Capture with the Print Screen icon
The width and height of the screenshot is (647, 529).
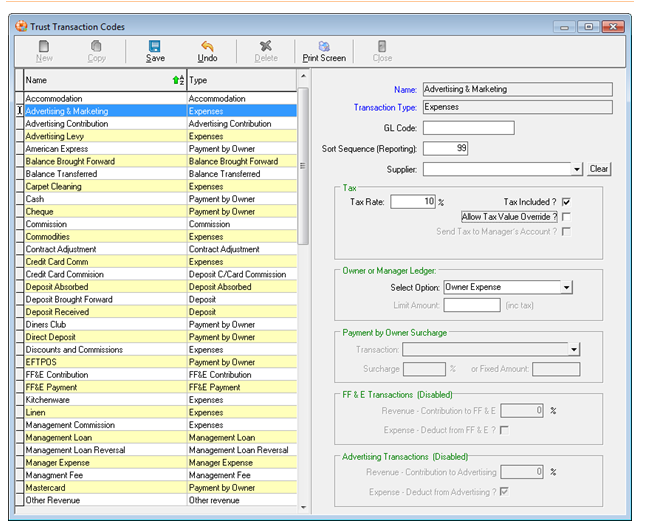click(x=324, y=46)
